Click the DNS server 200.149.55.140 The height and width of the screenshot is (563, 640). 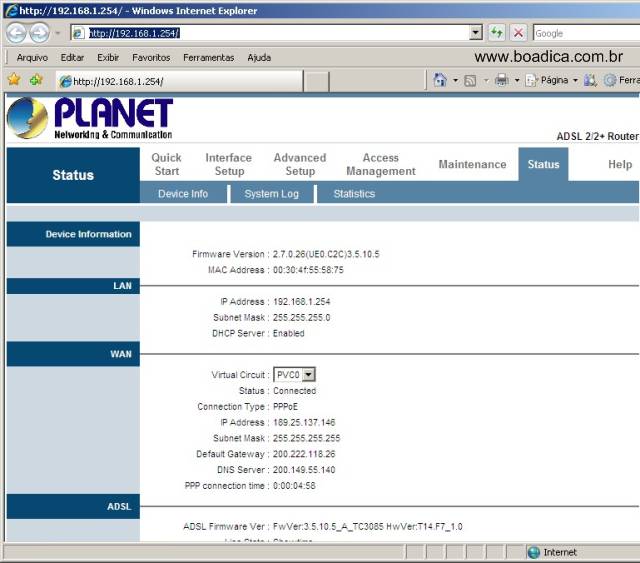pyautogui.click(x=304, y=470)
